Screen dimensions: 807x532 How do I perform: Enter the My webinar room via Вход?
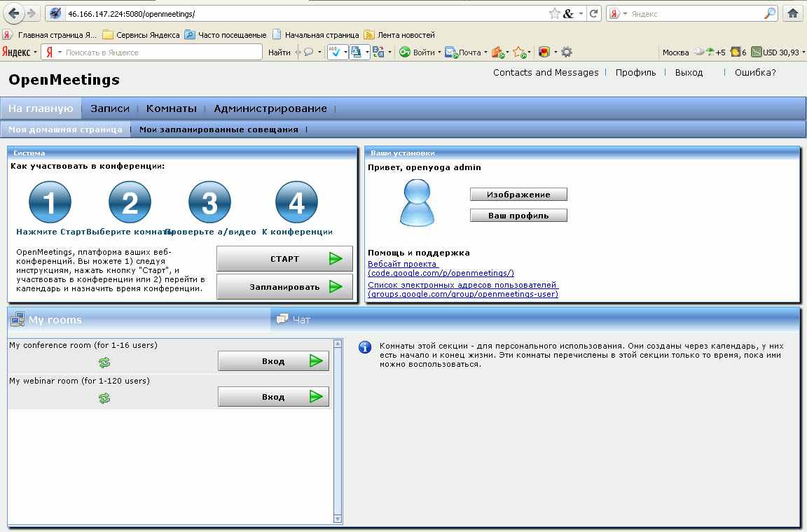point(273,397)
